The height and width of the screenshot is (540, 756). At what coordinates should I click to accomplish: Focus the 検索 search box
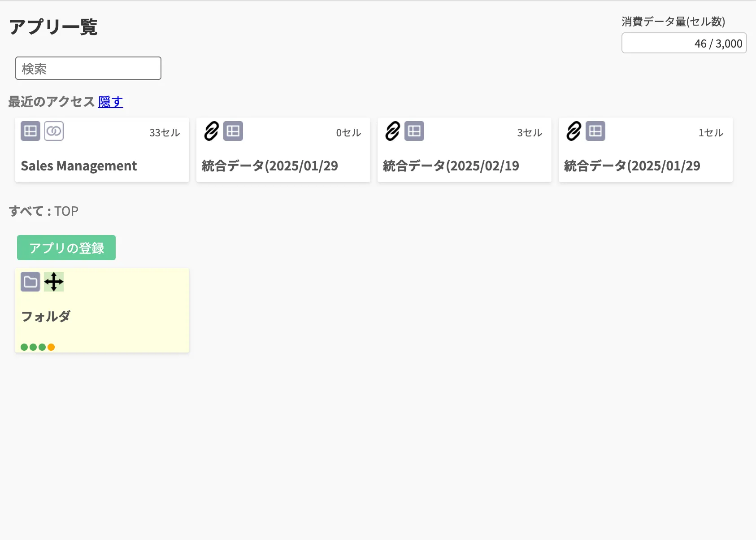pyautogui.click(x=88, y=68)
